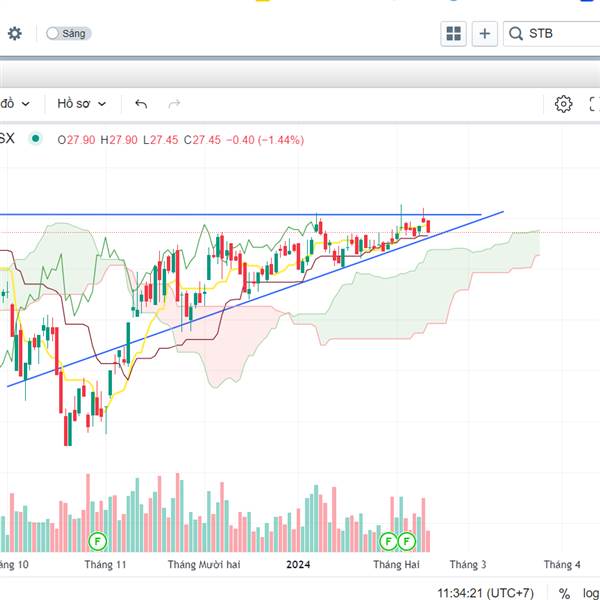Click the 2024 time axis label
Viewport: 600px width, 600px height.
coord(298,564)
